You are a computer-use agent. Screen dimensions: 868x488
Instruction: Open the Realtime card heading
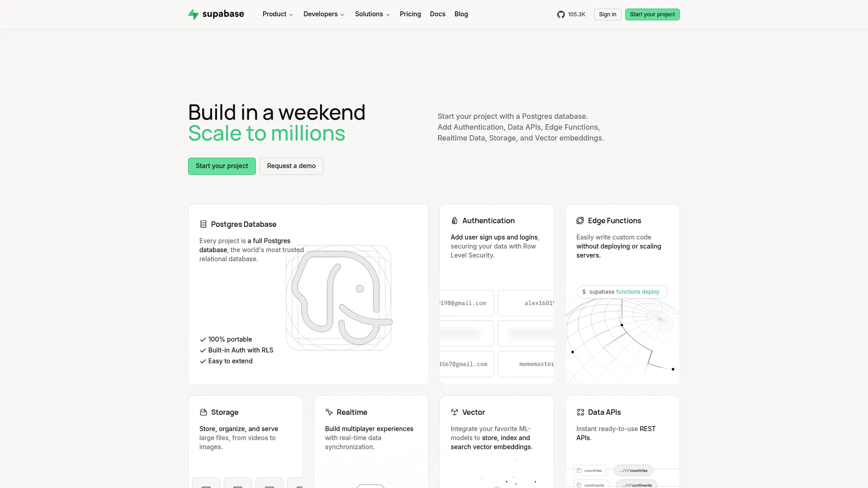coord(352,412)
